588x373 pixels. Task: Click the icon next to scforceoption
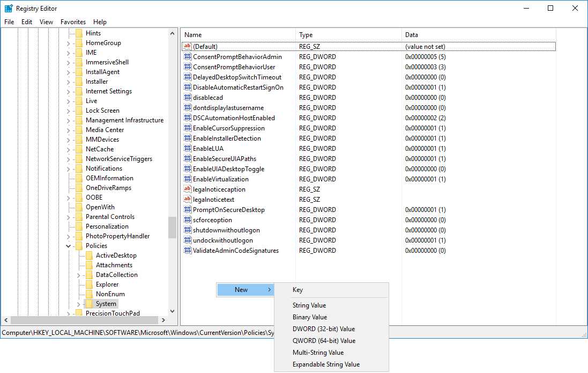188,220
